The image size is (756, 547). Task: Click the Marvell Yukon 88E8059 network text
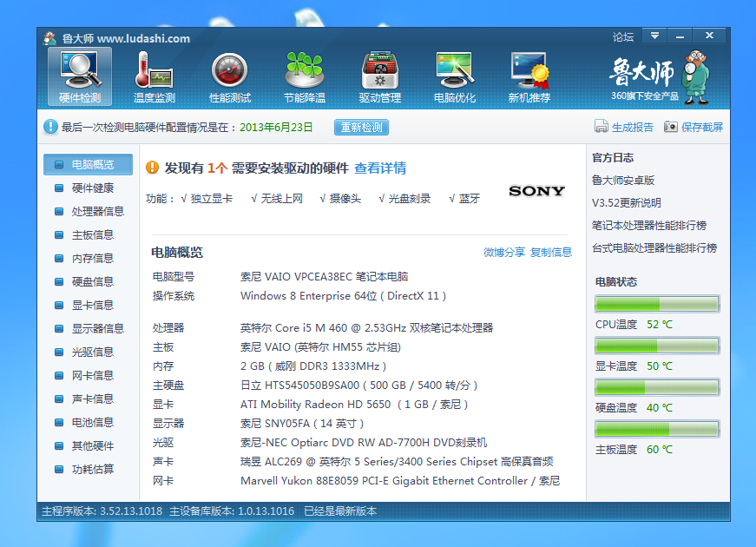[x=400, y=481]
